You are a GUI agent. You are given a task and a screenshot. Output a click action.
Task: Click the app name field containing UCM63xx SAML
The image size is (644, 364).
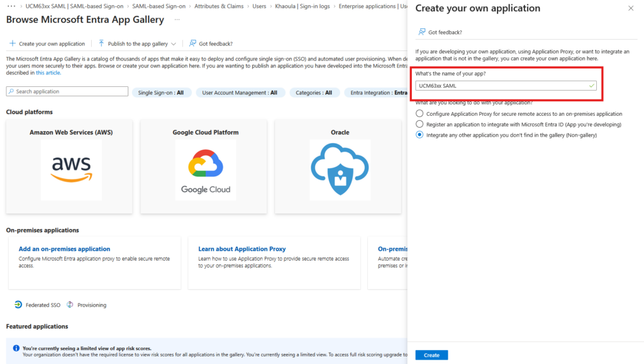coord(506,86)
